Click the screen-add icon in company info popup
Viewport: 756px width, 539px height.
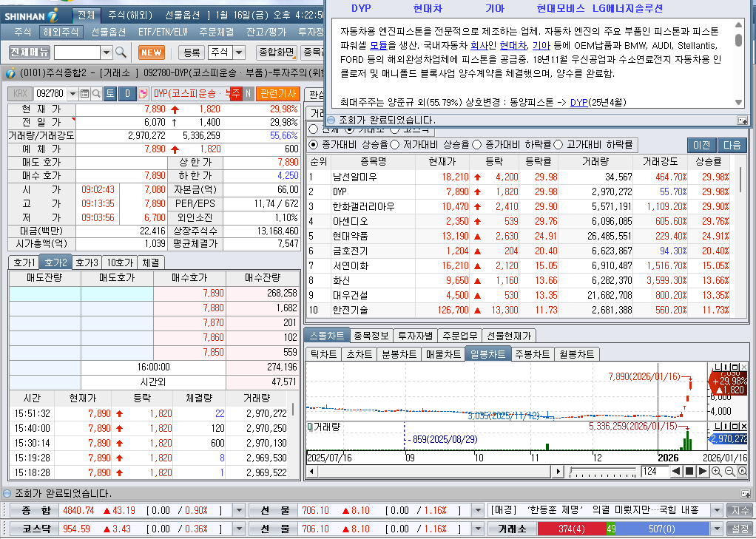click(x=742, y=120)
